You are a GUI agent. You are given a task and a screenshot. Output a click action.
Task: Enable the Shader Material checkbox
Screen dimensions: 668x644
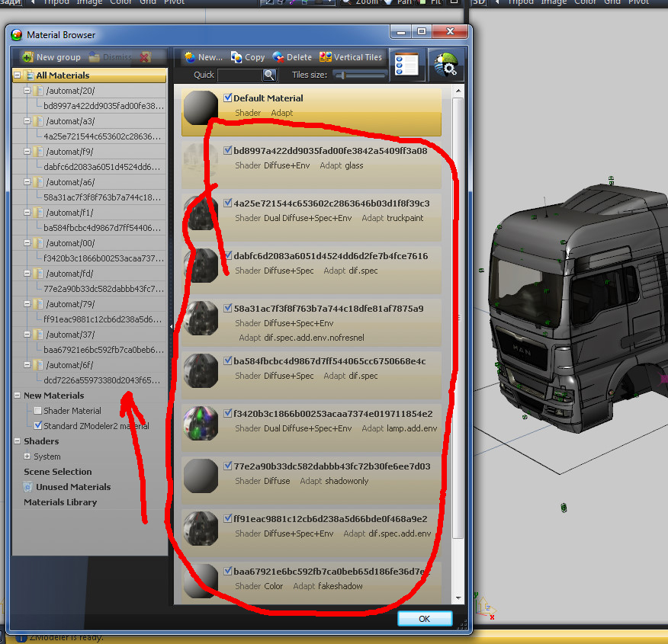pyautogui.click(x=38, y=411)
